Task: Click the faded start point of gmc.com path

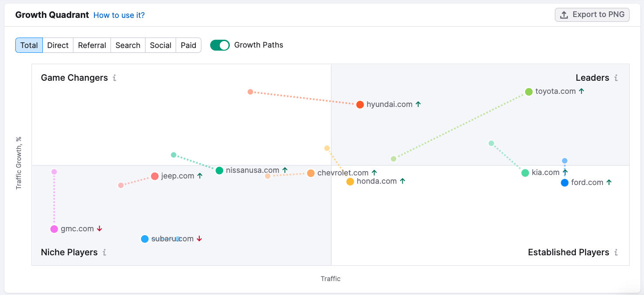Action: (54, 172)
